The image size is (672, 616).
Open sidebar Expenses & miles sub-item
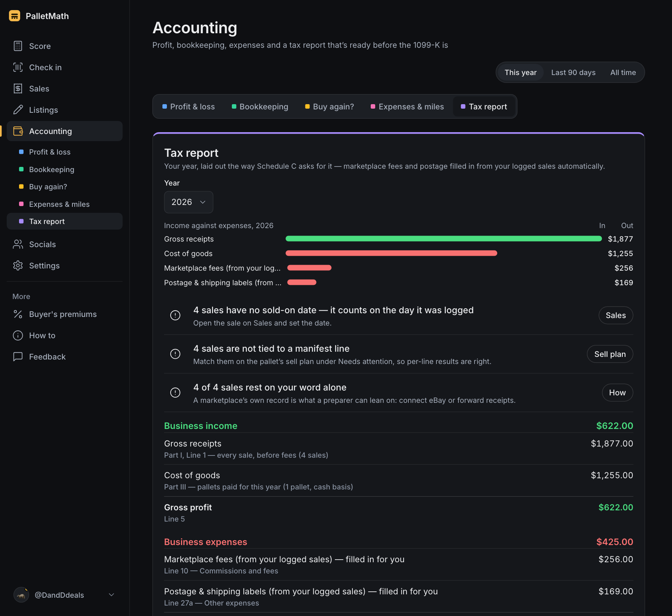65,204
